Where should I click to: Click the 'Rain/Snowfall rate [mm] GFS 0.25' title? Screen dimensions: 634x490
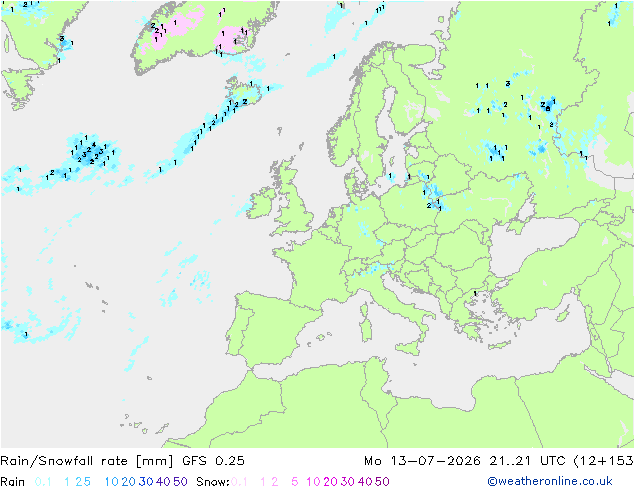click(123, 461)
